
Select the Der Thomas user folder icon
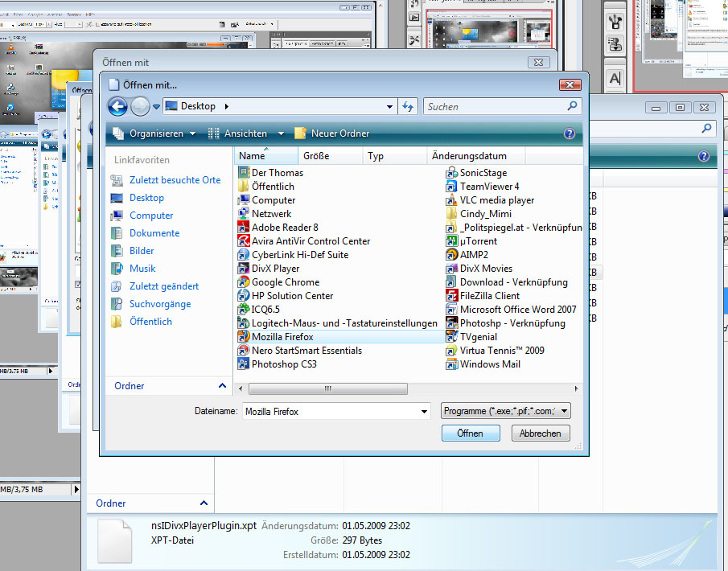tap(243, 173)
